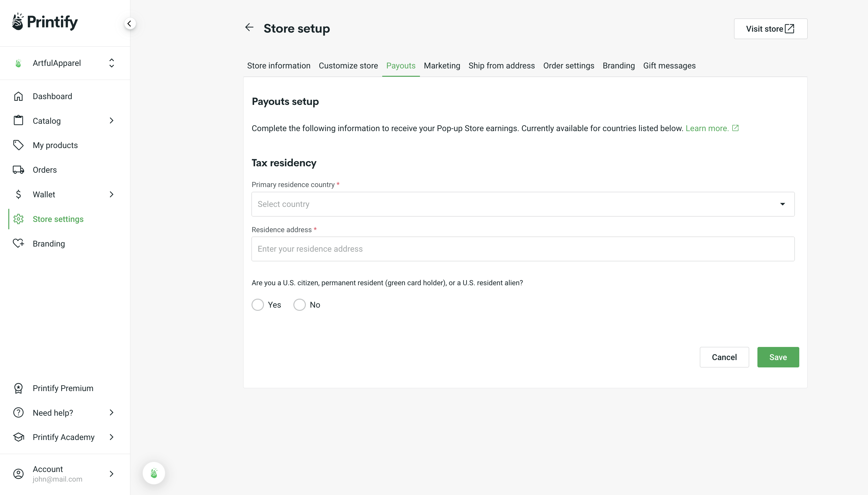This screenshot has height=495, width=868.
Task: Select Yes for U.S. citizen question
Action: pyautogui.click(x=258, y=305)
